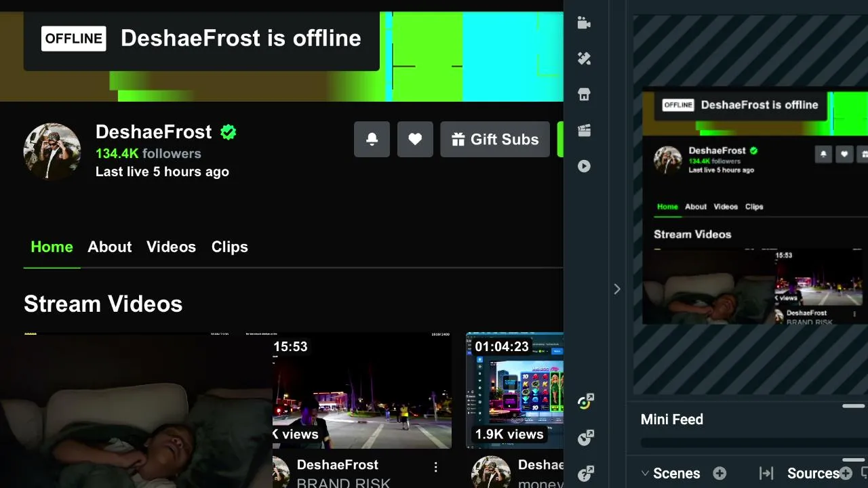Click the plus icon next to Scenes
The height and width of the screenshot is (488, 868).
tap(719, 474)
